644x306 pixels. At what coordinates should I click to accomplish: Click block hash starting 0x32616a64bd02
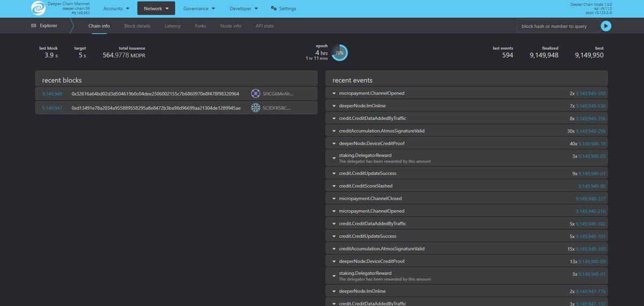point(155,93)
